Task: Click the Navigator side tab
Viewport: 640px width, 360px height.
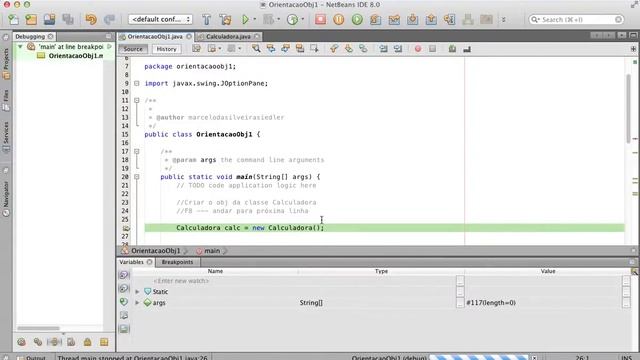Action: pyautogui.click(x=6, y=198)
